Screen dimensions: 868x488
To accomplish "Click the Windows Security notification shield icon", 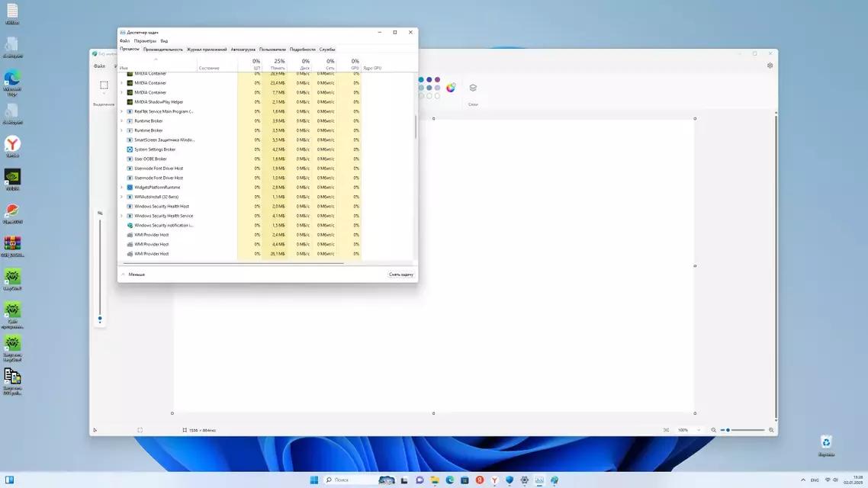I will pyautogui.click(x=130, y=225).
